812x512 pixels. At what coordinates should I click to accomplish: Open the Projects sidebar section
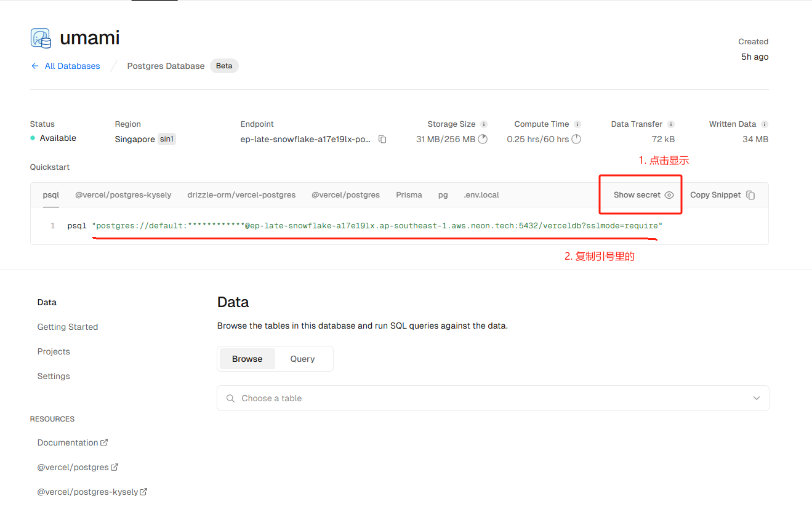pos(54,351)
